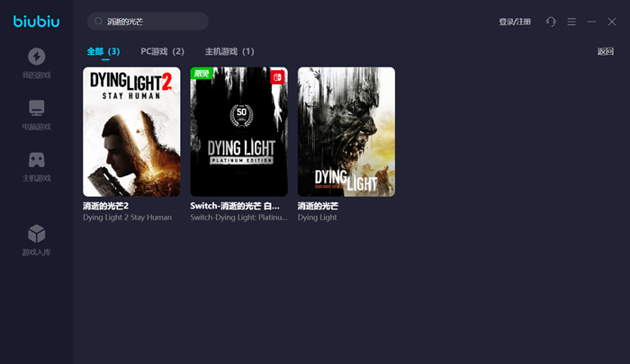Select the original Dying Light zombie cover
The image size is (630, 364).
pos(346,131)
